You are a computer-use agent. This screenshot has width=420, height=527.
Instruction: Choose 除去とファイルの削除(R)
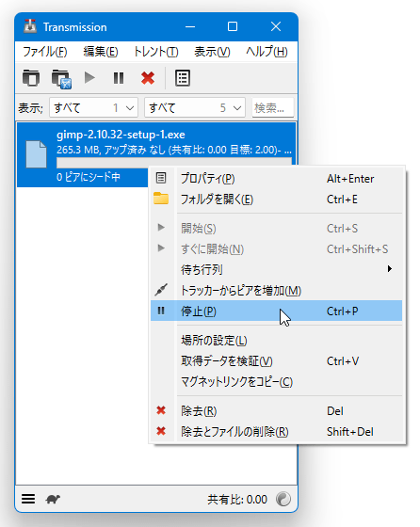tap(277, 432)
